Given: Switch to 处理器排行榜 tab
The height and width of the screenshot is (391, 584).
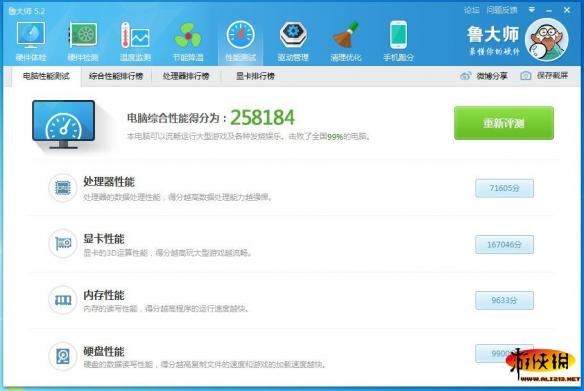Looking at the screenshot, I should click(x=186, y=76).
